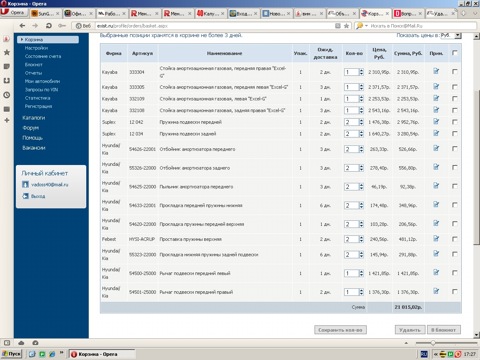The width and height of the screenshot is (480, 360).
Task: Click the Сохранить кол-во button
Action: point(340,330)
